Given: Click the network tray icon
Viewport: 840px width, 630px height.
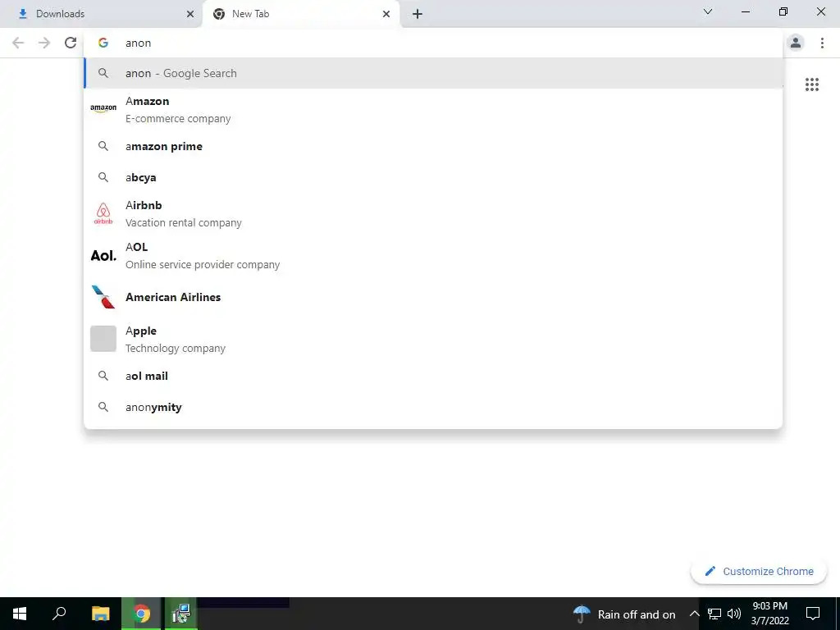Looking at the screenshot, I should 714,614.
